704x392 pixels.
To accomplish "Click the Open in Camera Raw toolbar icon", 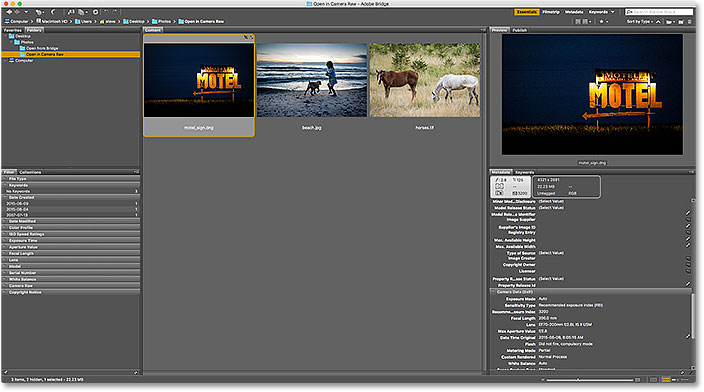I will (95, 12).
